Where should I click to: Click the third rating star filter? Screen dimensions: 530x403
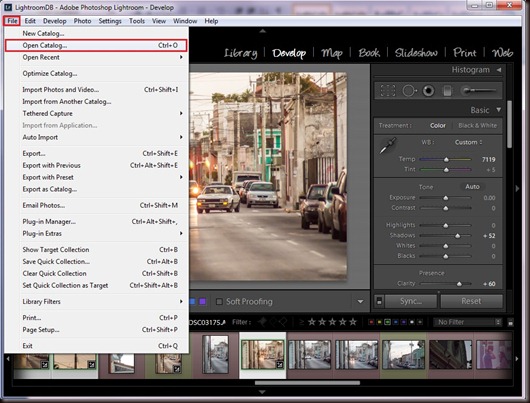[x=332, y=322]
